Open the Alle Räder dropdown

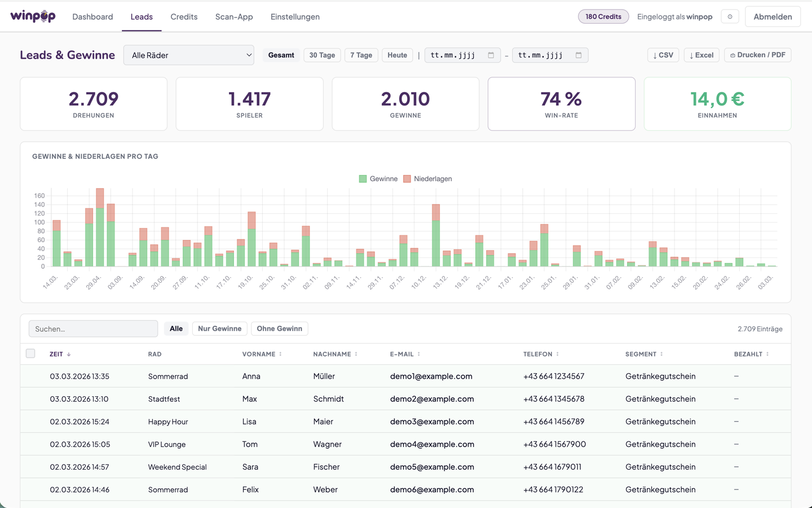pyautogui.click(x=188, y=55)
